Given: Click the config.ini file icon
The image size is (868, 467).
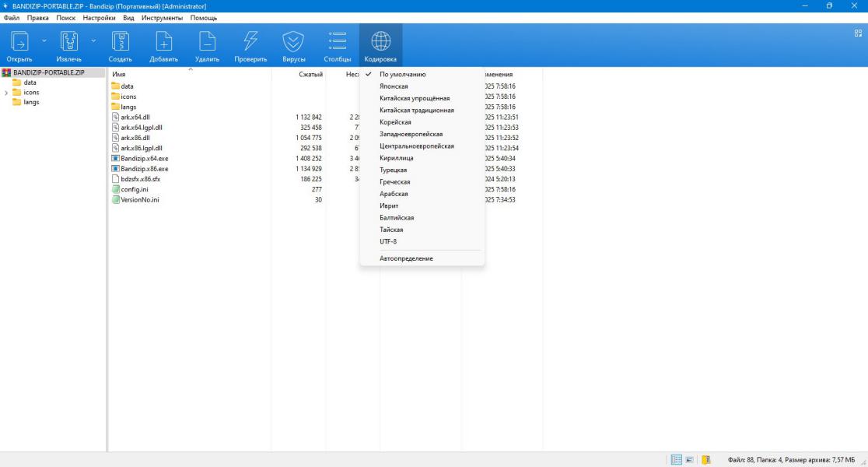Looking at the screenshot, I should pos(116,189).
